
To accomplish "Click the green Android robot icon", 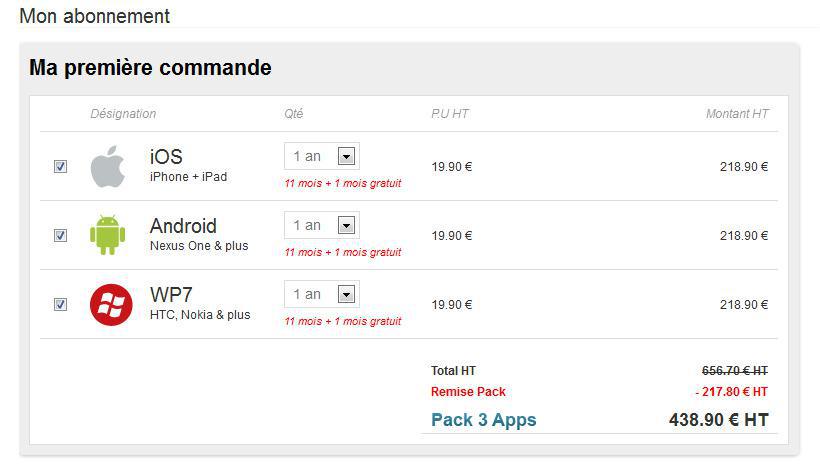I will [108, 235].
